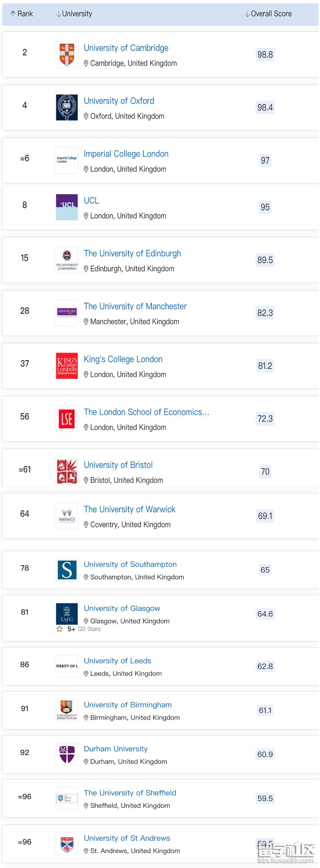Click the QS Stars star icon under Glasgow
Viewport: 320px width, 868px height.
click(59, 629)
